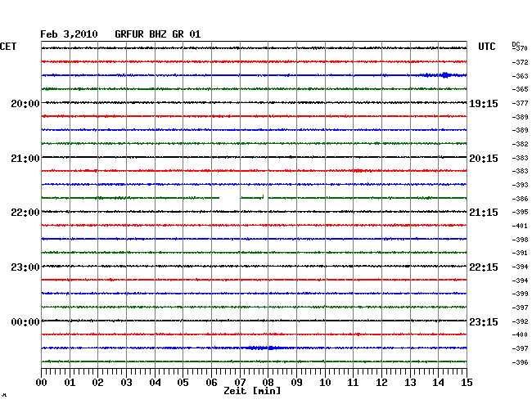The image size is (532, 404).
Task: Select the 00:00 CET time label
Action: 25,322
